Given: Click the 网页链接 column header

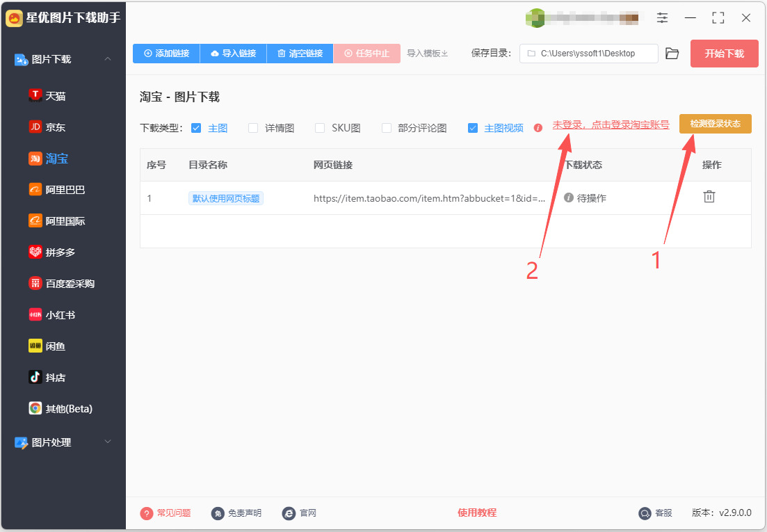Looking at the screenshot, I should tap(333, 165).
